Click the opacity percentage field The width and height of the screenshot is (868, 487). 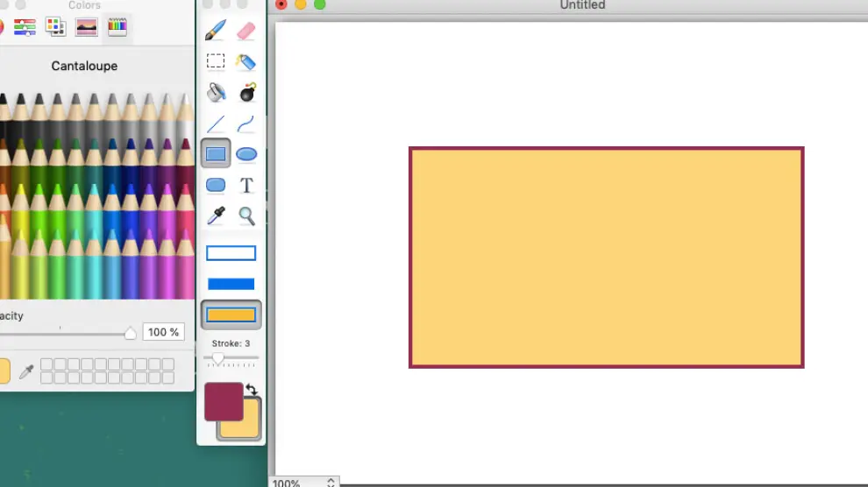click(163, 333)
